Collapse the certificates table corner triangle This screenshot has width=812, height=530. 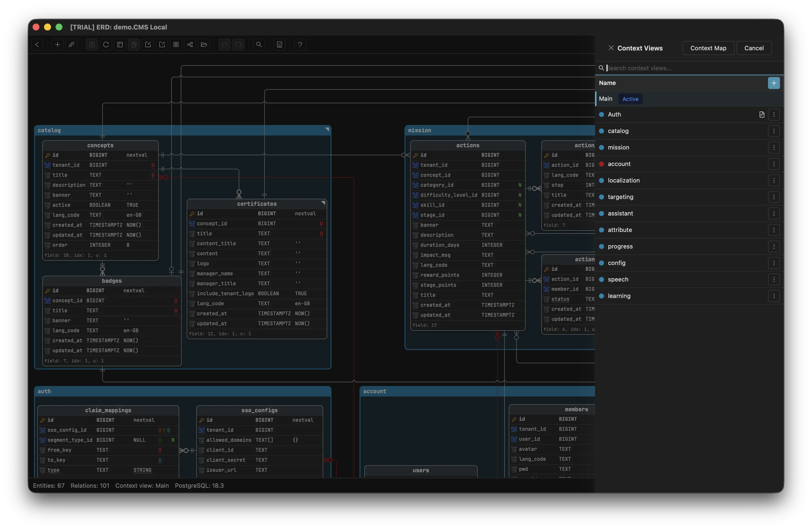[x=323, y=203]
